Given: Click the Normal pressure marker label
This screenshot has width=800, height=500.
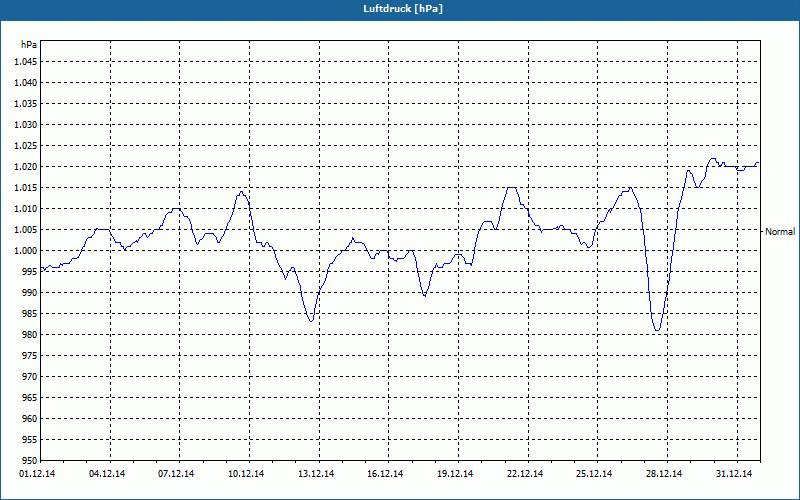Looking at the screenshot, I should [780, 232].
